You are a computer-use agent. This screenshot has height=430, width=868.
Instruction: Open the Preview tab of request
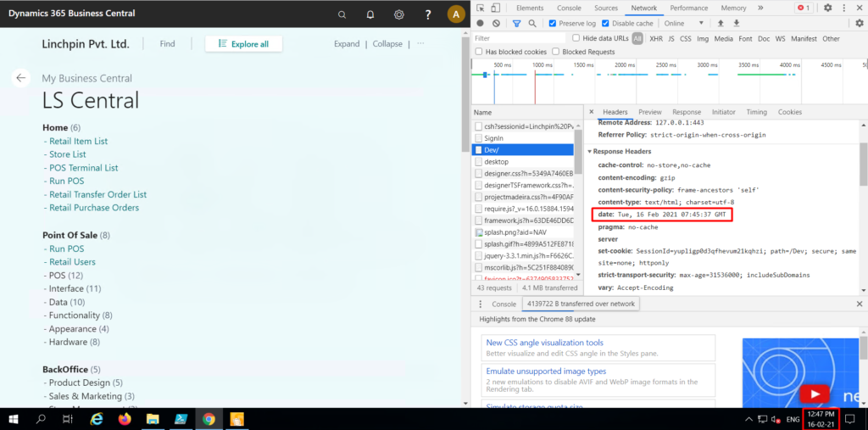[x=650, y=112]
